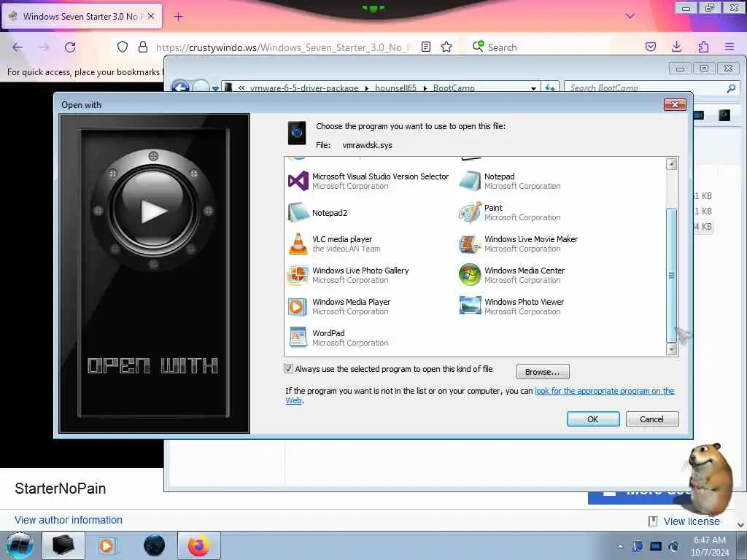Image resolution: width=747 pixels, height=560 pixels.
Task: Show site security padlock information
Action: (142, 47)
